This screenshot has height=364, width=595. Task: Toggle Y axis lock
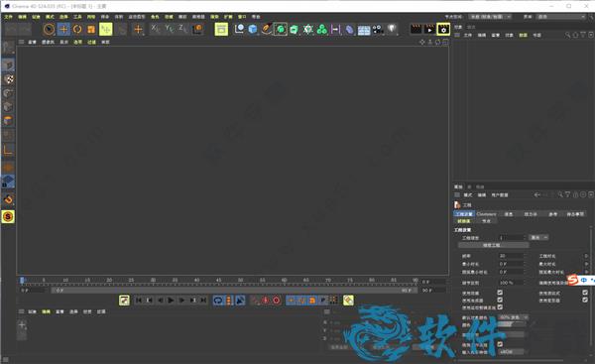click(170, 28)
